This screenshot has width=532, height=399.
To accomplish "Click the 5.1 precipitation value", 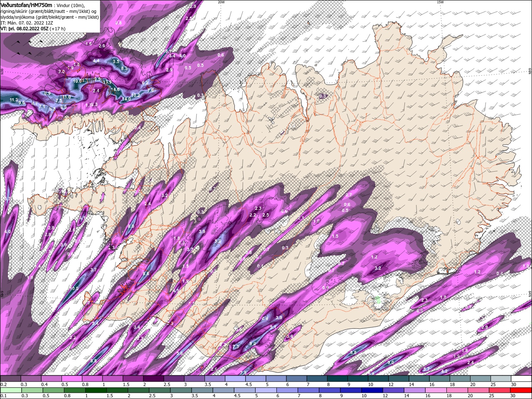I will pyautogui.click(x=273, y=328).
